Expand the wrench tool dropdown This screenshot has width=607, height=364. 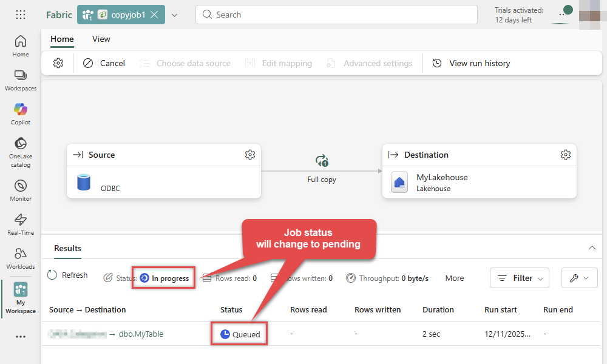coord(579,278)
